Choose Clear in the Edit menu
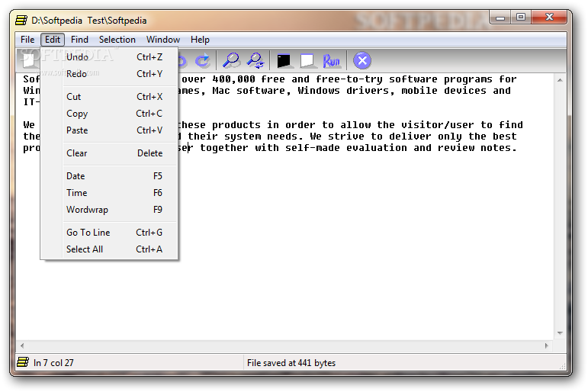588x392 pixels. [109, 153]
